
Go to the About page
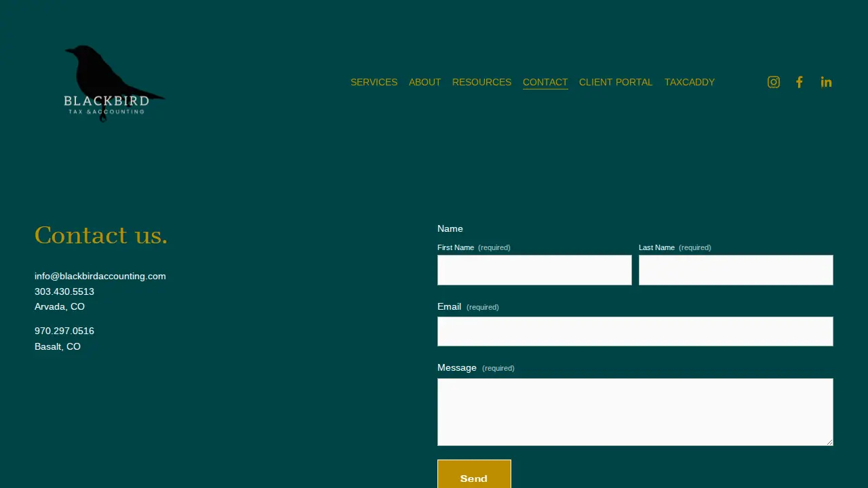click(x=425, y=82)
